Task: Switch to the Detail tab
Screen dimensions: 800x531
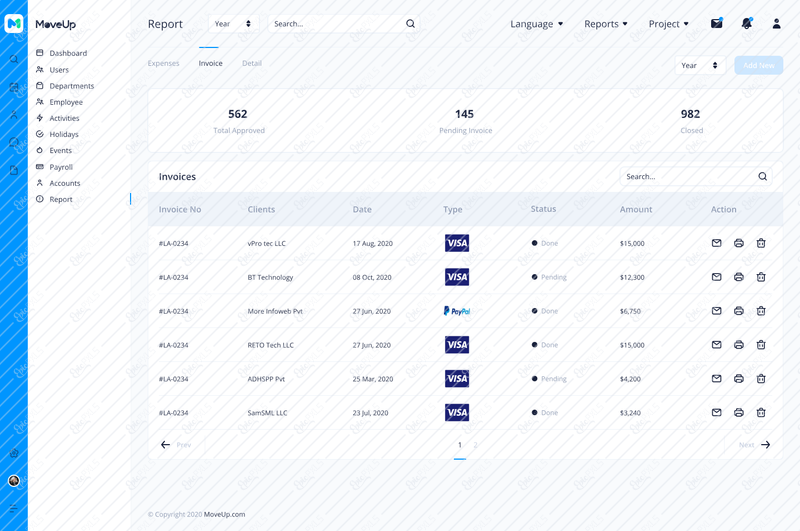Action: pyautogui.click(x=252, y=63)
